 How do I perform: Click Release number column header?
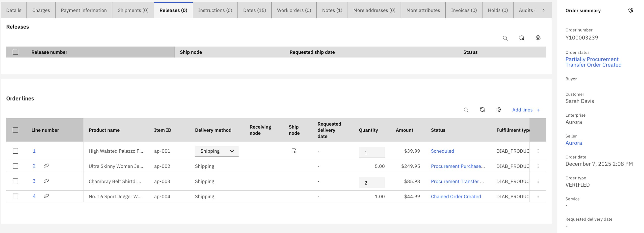coord(49,52)
